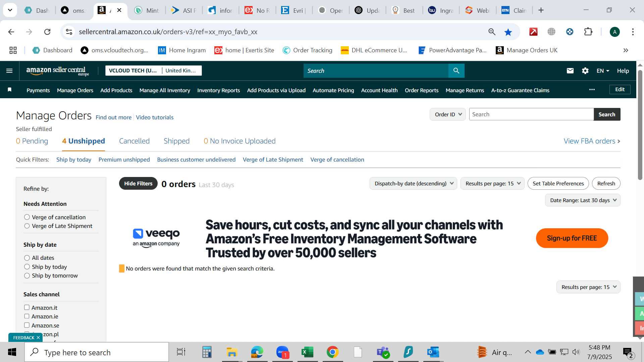The width and height of the screenshot is (644, 362).
Task: Open Outlook from the taskbar
Action: point(433,352)
